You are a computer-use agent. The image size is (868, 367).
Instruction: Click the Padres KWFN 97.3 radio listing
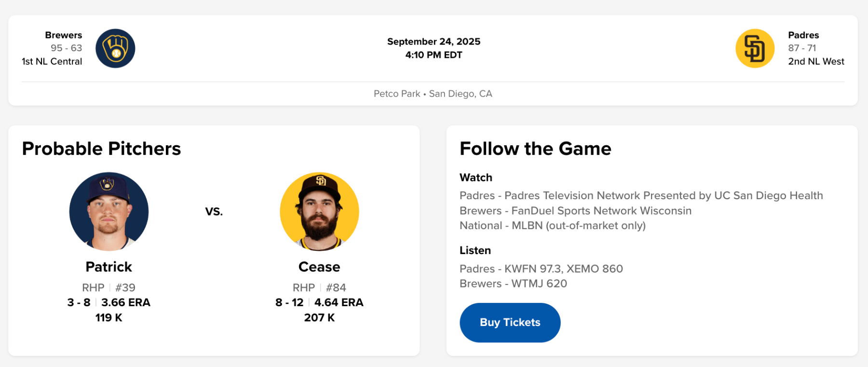coord(541,269)
